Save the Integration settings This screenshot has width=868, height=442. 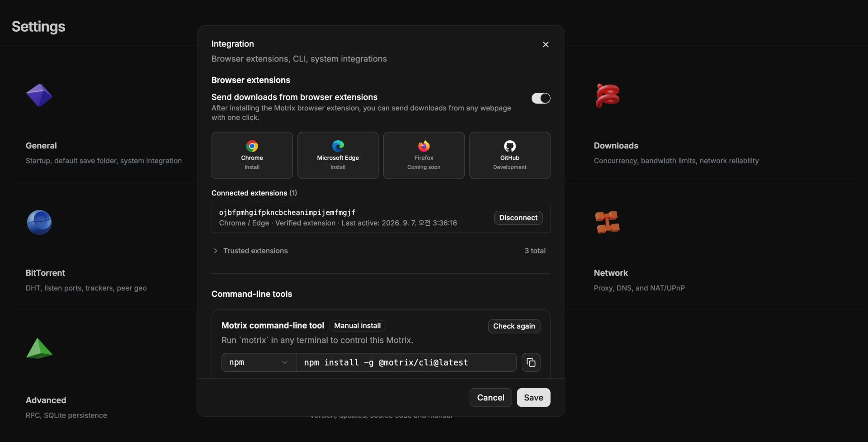533,397
